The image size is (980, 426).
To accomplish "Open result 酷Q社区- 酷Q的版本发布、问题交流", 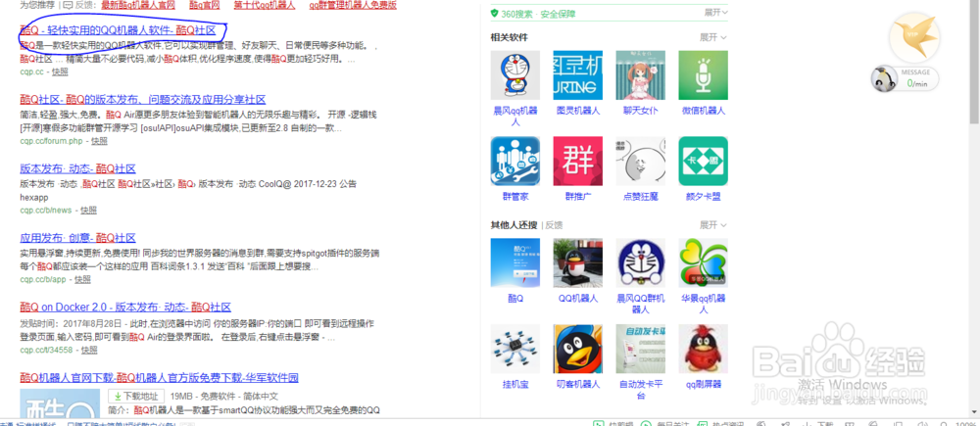I will (x=142, y=99).
